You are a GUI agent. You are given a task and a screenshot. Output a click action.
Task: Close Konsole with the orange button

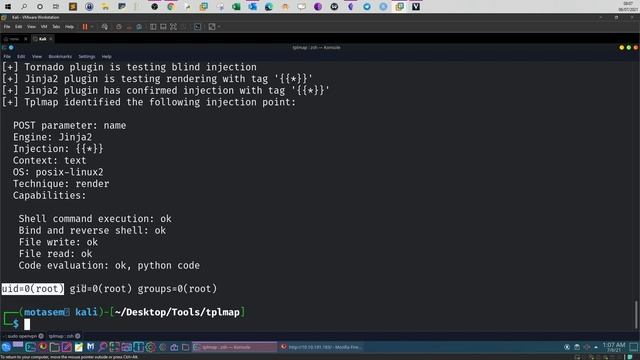(x=636, y=48)
